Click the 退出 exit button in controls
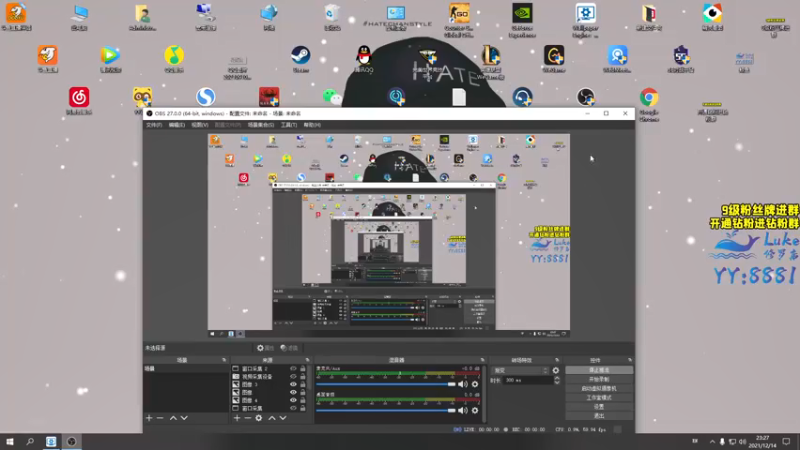Image resolution: width=800 pixels, height=450 pixels. click(599, 416)
